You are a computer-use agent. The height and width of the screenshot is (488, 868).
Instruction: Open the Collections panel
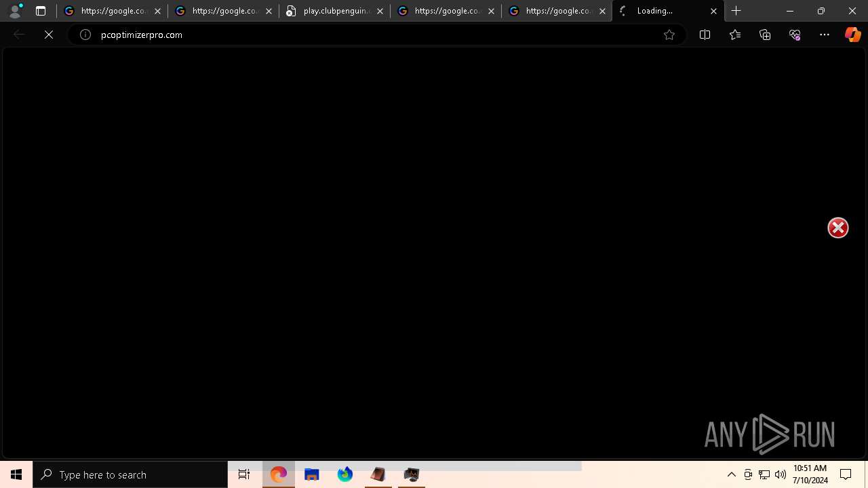pyautogui.click(x=765, y=35)
